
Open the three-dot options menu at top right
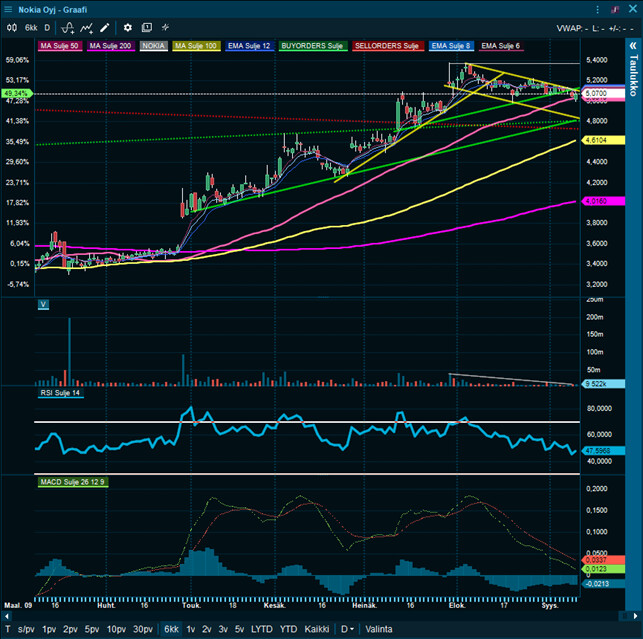pos(597,9)
